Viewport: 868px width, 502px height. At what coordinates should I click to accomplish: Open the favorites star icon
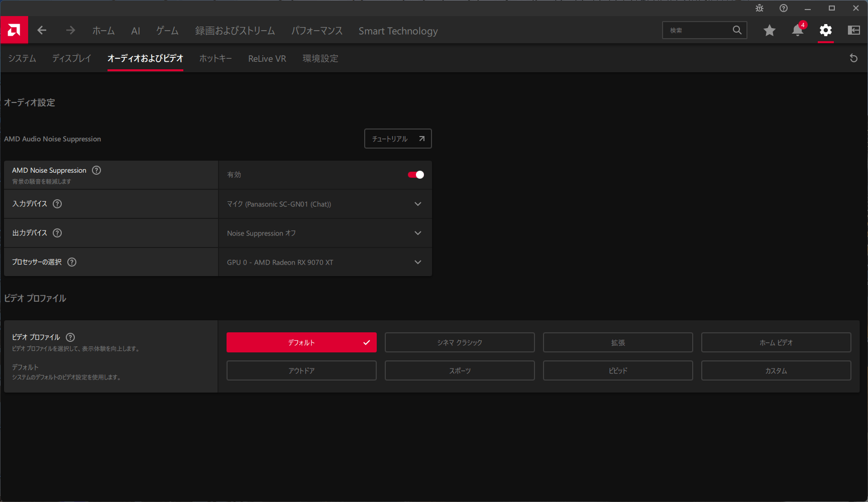(769, 31)
